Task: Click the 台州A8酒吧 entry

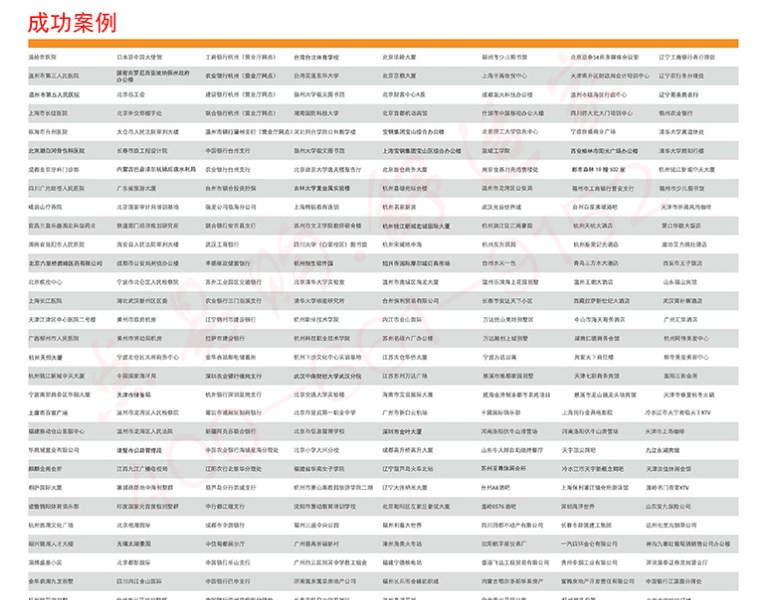Action: pos(495,488)
